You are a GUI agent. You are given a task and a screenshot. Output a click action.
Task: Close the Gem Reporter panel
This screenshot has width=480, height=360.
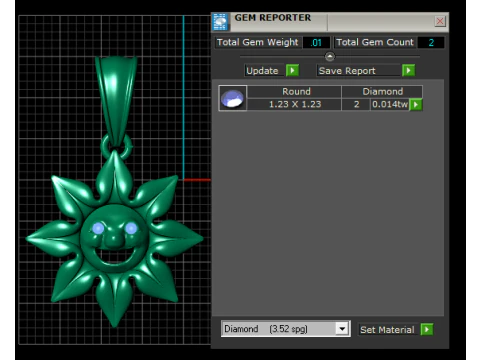click(440, 21)
